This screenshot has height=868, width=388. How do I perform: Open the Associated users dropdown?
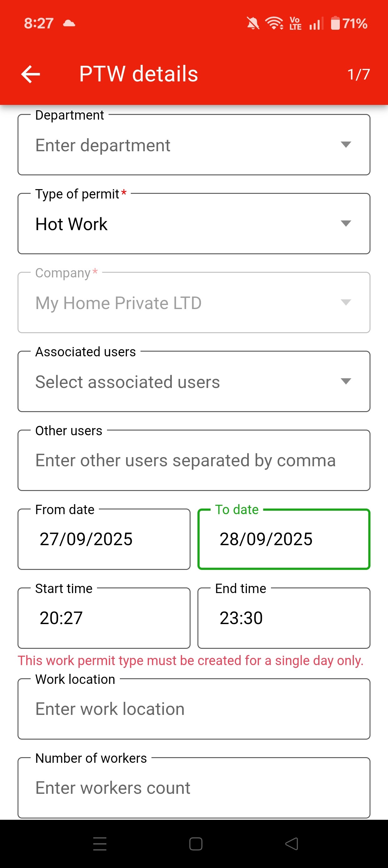[x=194, y=381]
